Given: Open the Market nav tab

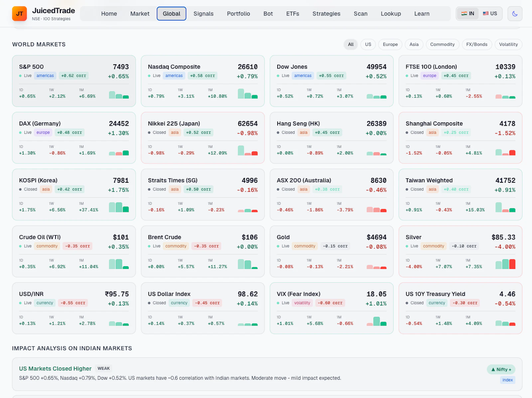Looking at the screenshot, I should tap(140, 14).
